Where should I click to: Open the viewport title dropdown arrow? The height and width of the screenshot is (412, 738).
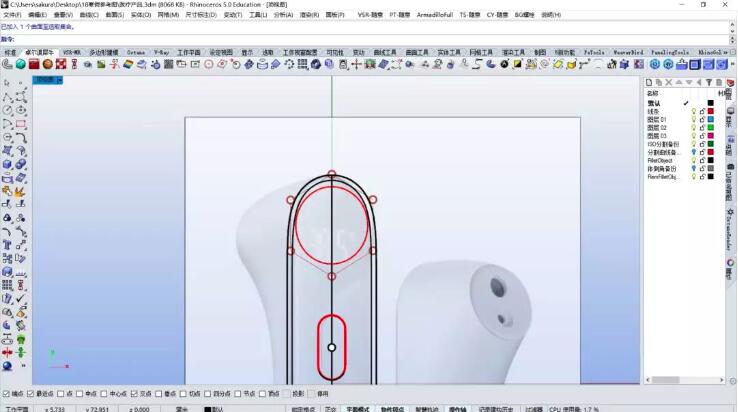pyautogui.click(x=60, y=81)
